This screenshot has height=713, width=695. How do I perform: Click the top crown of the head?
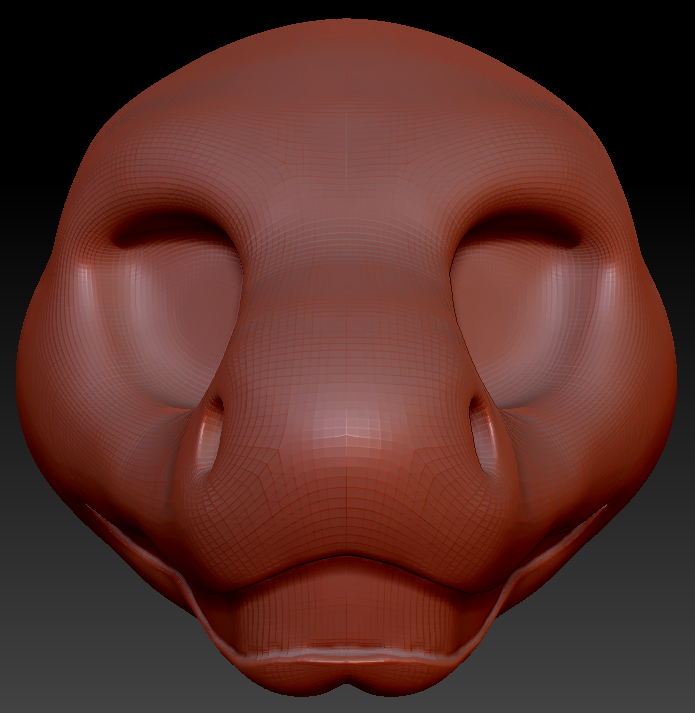[x=347, y=30]
